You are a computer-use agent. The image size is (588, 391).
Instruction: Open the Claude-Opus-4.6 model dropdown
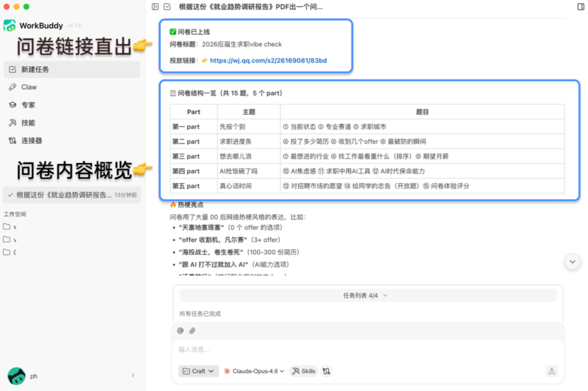[254, 371]
